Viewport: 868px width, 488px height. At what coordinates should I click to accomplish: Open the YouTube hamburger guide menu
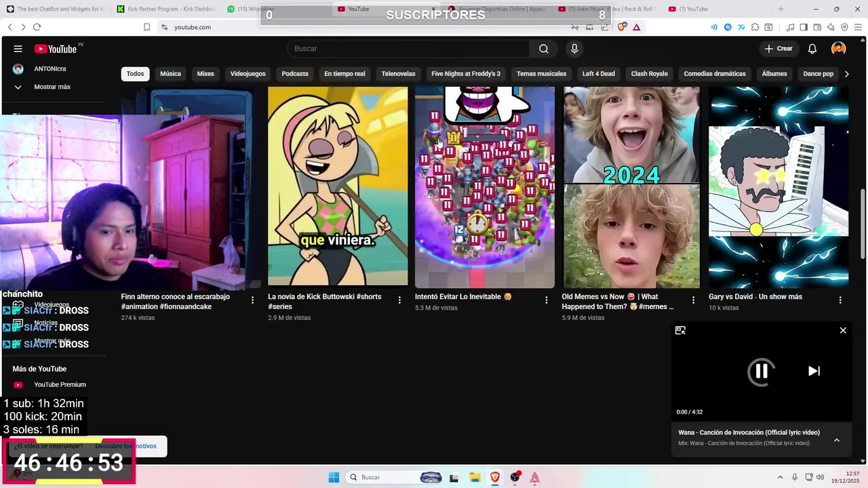click(x=18, y=49)
